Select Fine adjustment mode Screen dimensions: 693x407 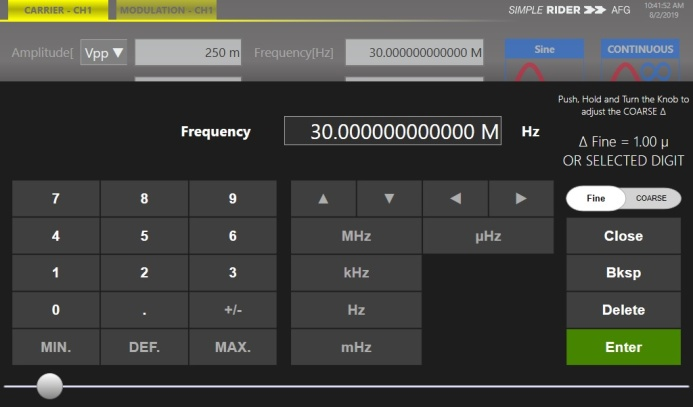point(596,198)
